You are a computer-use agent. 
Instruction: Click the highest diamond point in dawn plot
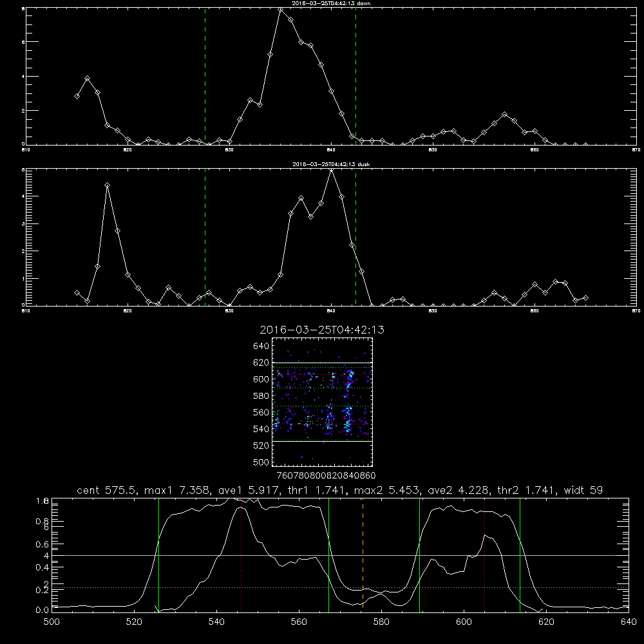281,10
